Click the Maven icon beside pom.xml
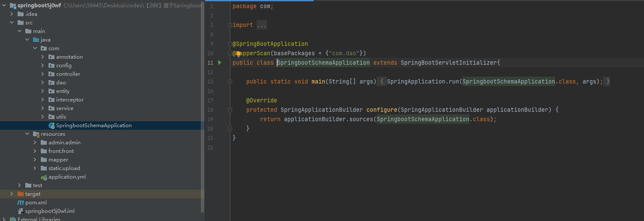644x221 pixels. pyautogui.click(x=21, y=203)
